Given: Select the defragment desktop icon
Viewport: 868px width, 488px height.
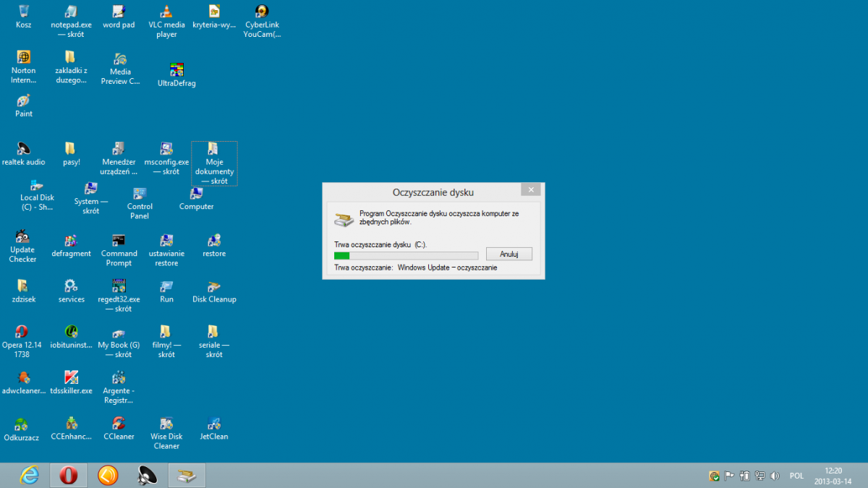Looking at the screenshot, I should 71,240.
